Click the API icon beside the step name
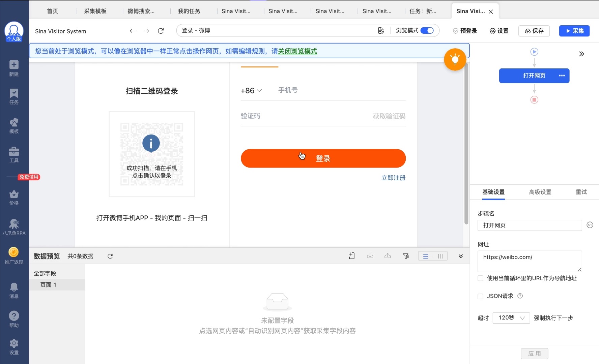This screenshot has width=599, height=364. (590, 225)
